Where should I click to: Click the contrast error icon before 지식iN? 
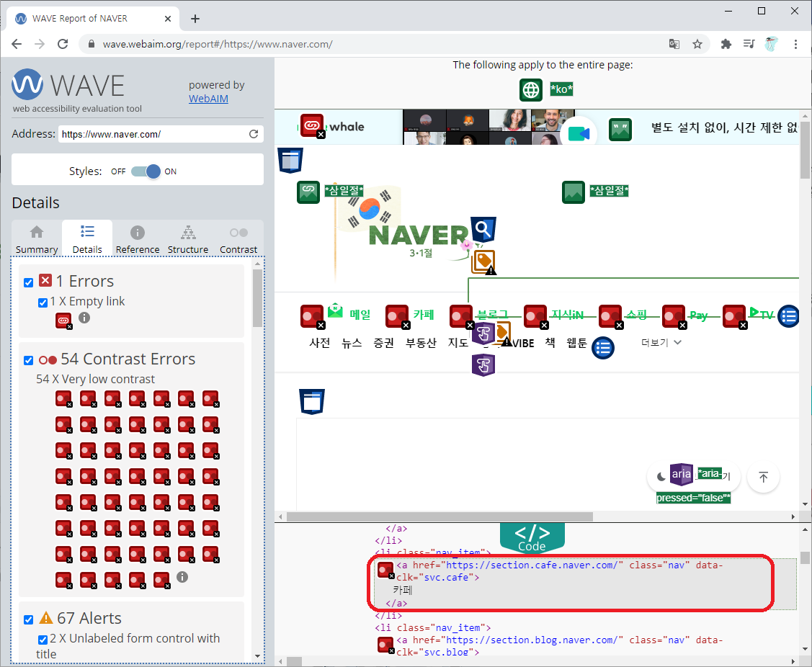[536, 316]
